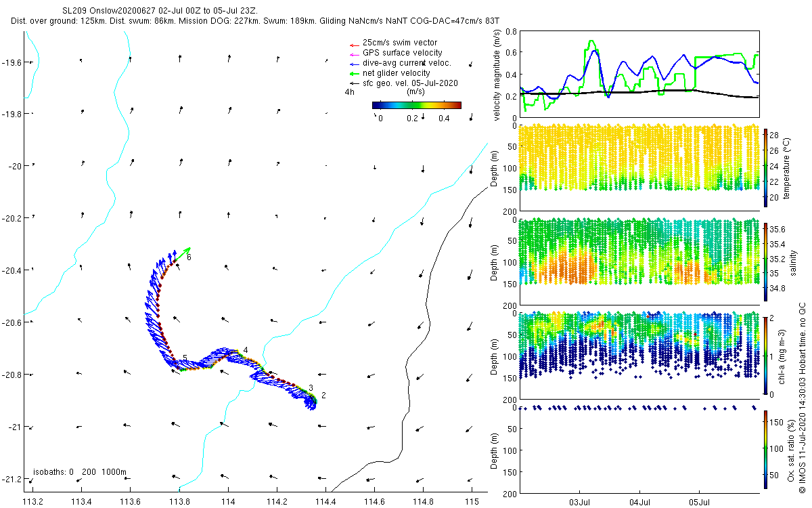This screenshot has height=508, width=812.
Task: Click the 'velocity magnitude (m/s)' axis label
Action: pyautogui.click(x=497, y=75)
